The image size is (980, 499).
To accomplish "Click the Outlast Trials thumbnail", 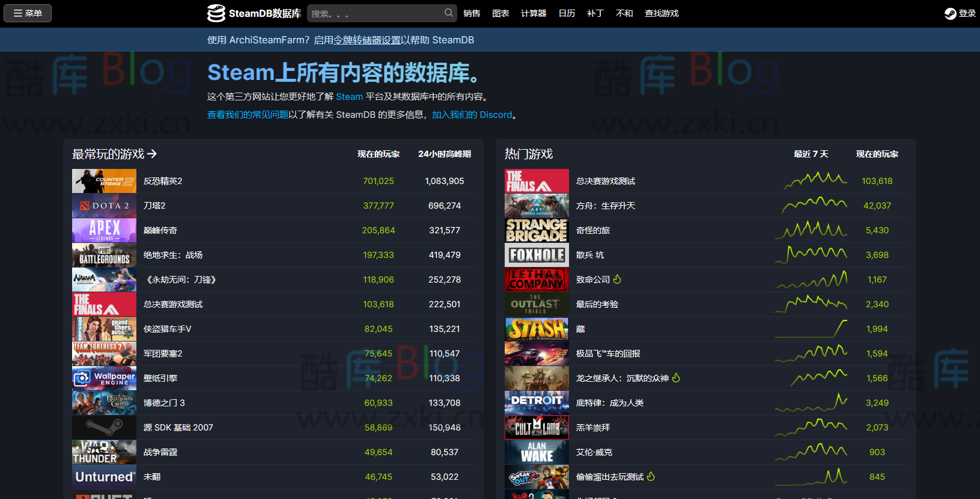I will click(x=537, y=304).
